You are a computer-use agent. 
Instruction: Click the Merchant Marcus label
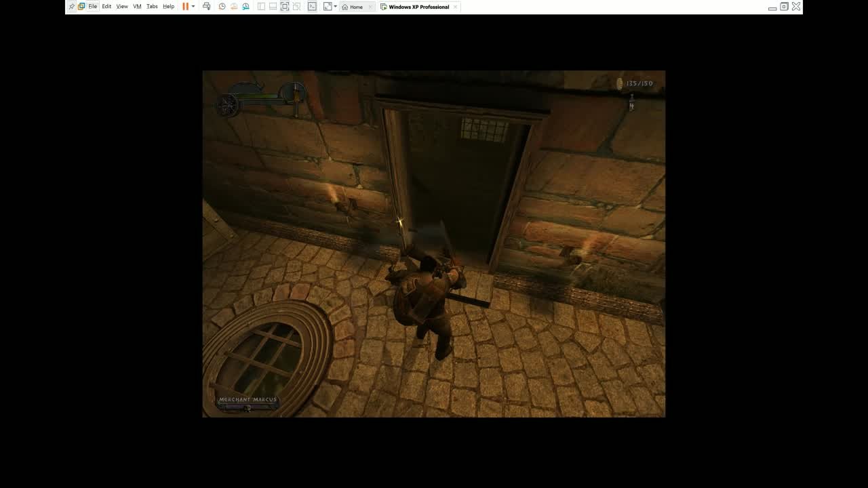point(248,400)
